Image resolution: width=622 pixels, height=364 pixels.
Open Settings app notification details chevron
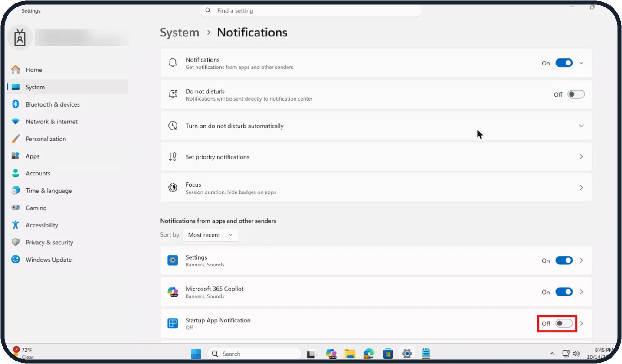tap(582, 260)
